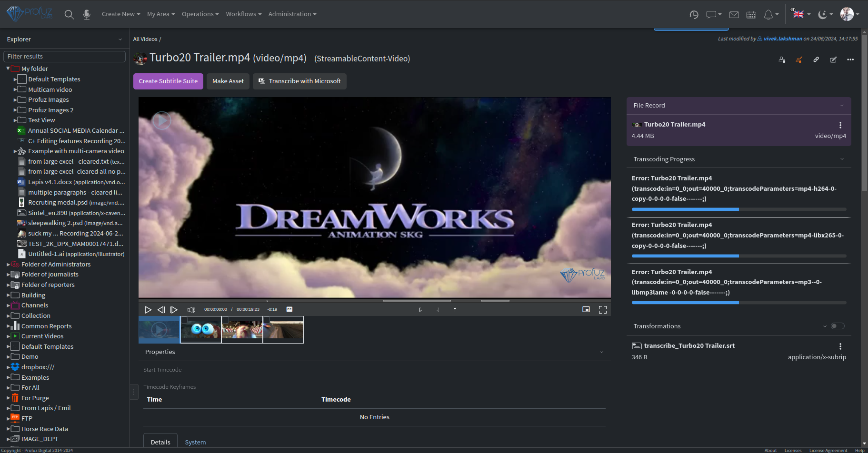This screenshot has height=453, width=868.
Task: Open the vivek.lakshman user link
Action: pyautogui.click(x=783, y=39)
